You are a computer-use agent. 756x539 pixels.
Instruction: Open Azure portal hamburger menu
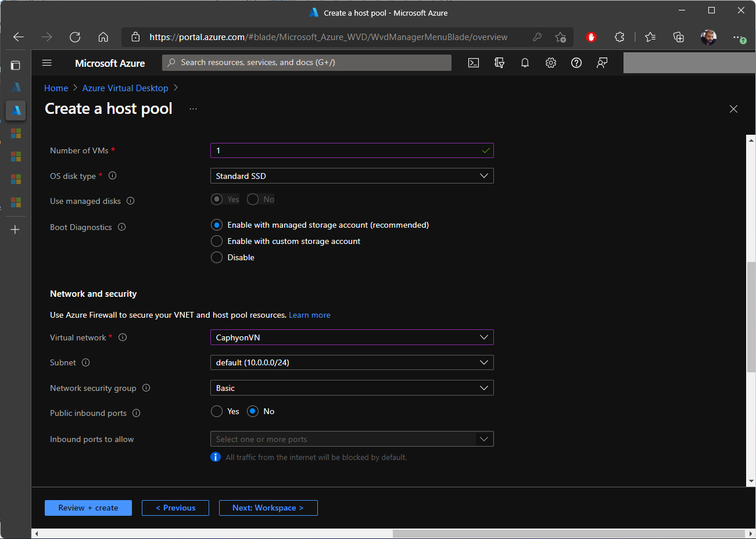tap(47, 63)
